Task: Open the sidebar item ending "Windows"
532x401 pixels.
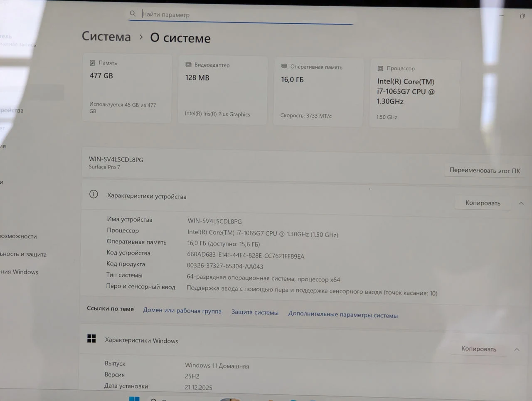Action: [x=19, y=272]
